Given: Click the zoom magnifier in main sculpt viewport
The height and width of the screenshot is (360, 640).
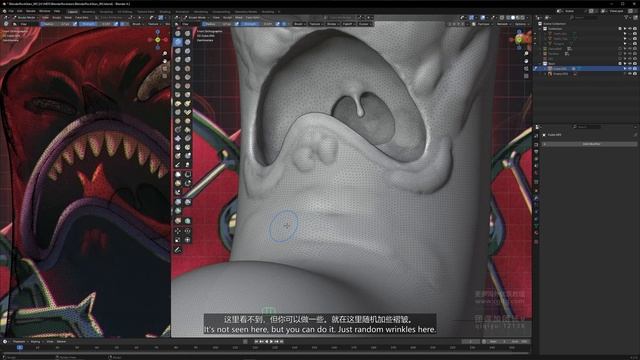Looking at the screenshot, I should click(527, 53).
